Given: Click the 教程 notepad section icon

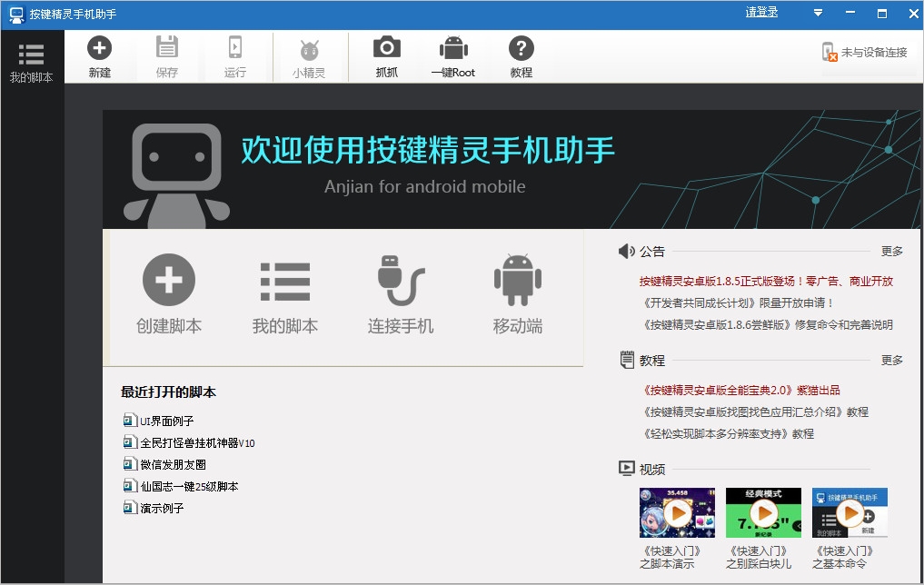Looking at the screenshot, I should [x=626, y=360].
